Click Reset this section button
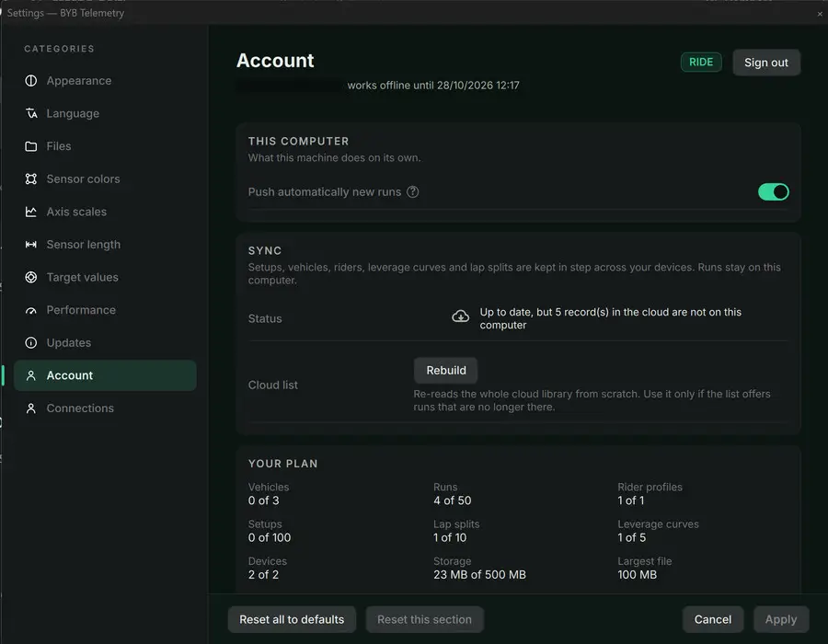The height and width of the screenshot is (644, 828). pyautogui.click(x=424, y=619)
